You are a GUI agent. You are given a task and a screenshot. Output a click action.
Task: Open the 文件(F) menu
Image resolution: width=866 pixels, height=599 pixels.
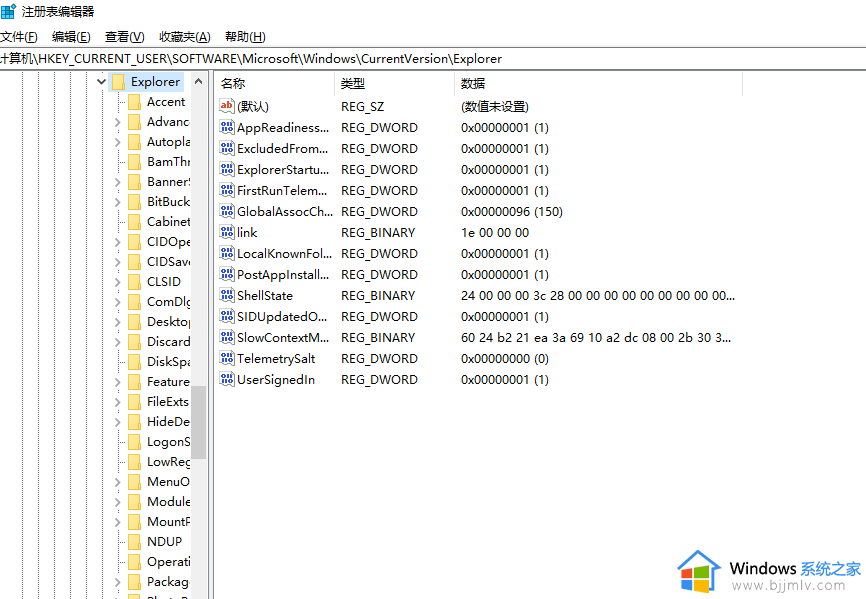(19, 37)
